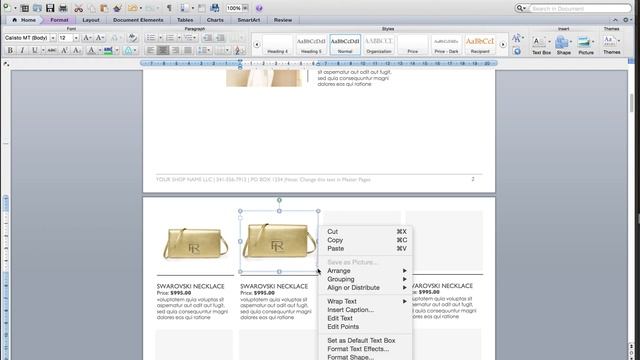Choose Copy from context menu
640x360 pixels.
pyautogui.click(x=366, y=240)
